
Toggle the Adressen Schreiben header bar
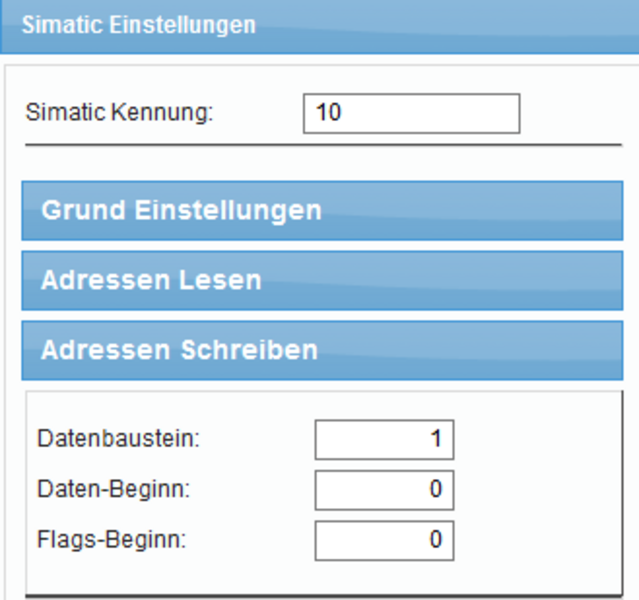click(179, 350)
